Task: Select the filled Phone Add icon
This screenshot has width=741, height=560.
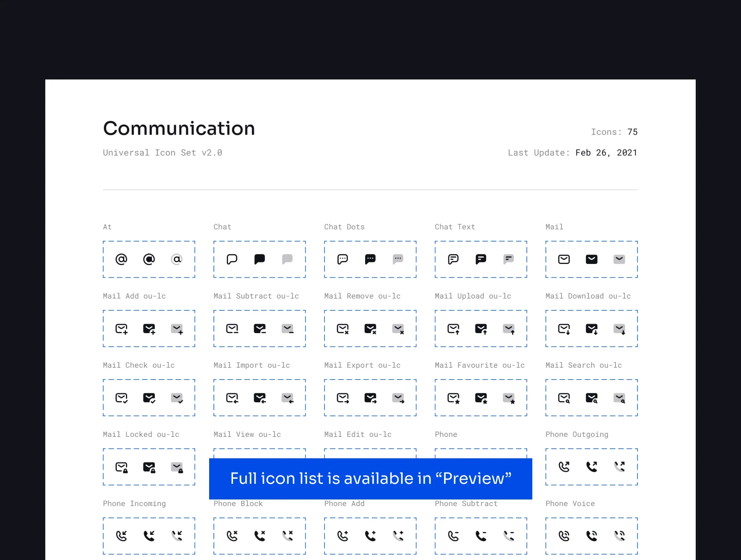Action: (370, 536)
